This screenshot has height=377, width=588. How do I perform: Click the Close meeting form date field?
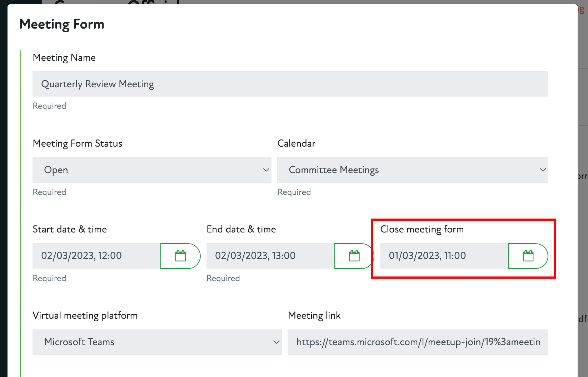(x=444, y=256)
